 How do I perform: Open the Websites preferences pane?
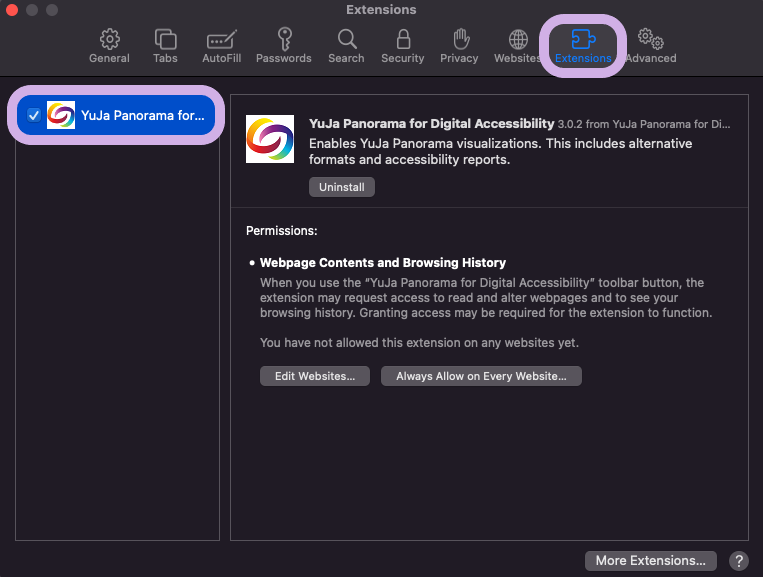(517, 46)
